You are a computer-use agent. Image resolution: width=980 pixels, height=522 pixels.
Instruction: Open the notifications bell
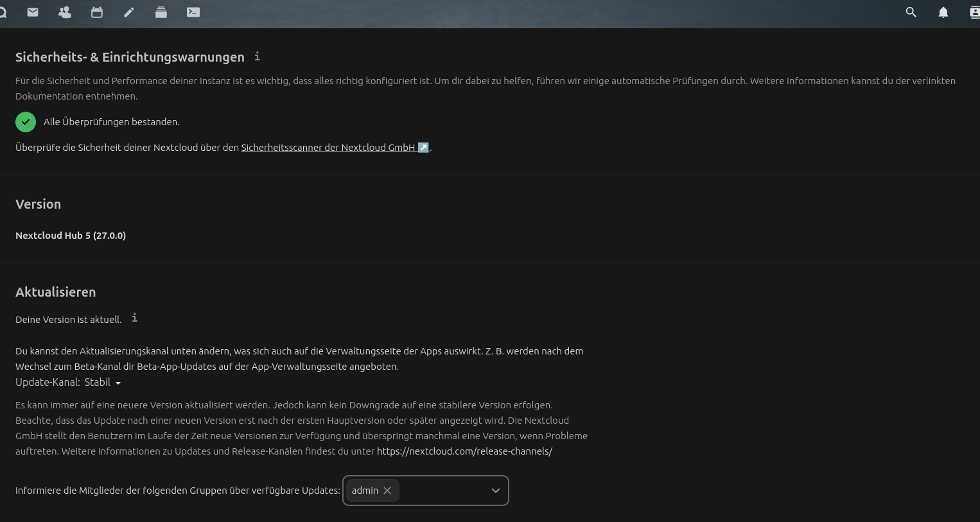[x=943, y=12]
